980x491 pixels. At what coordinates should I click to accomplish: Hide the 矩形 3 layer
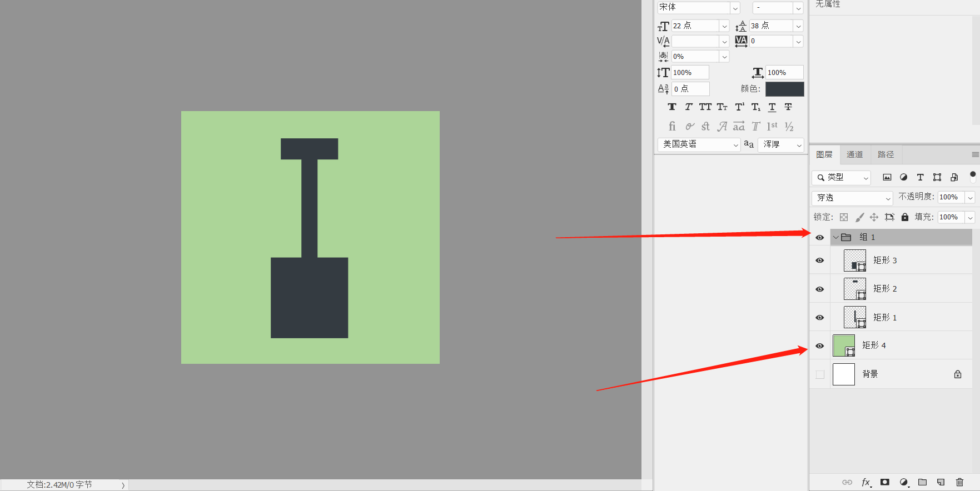(820, 260)
